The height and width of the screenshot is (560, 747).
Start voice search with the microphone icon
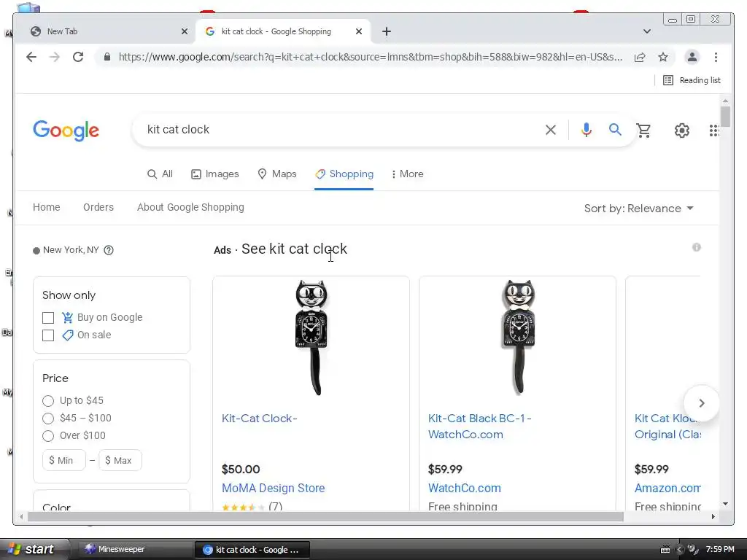coord(586,130)
